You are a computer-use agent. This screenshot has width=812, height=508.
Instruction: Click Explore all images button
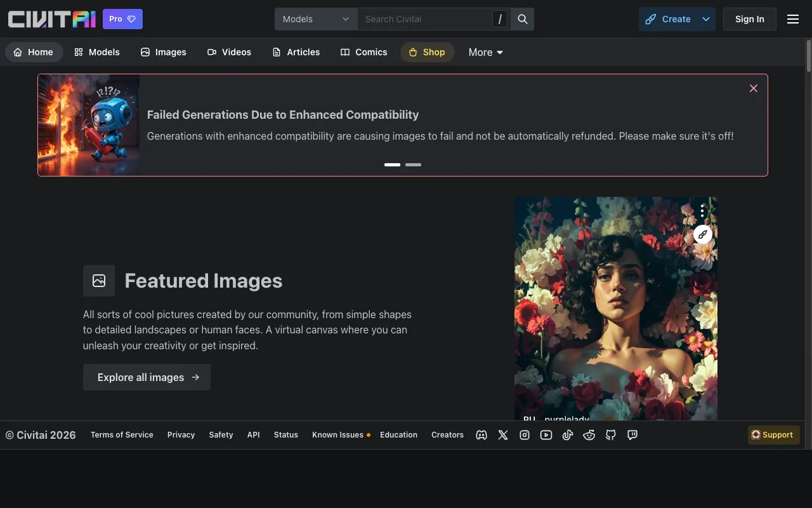(x=147, y=377)
